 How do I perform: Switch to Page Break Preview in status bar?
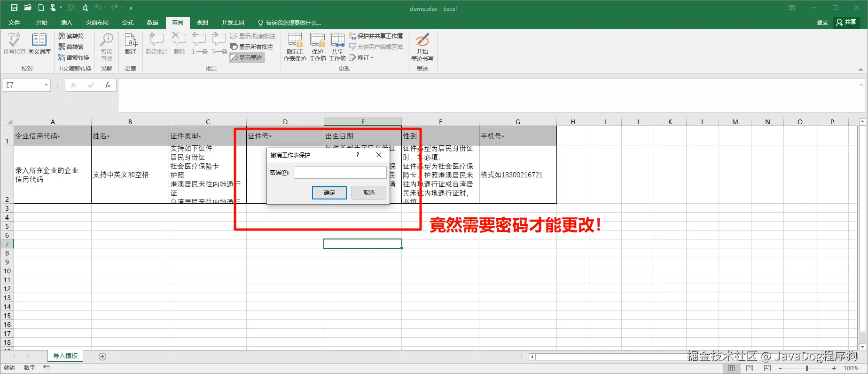pos(767,368)
